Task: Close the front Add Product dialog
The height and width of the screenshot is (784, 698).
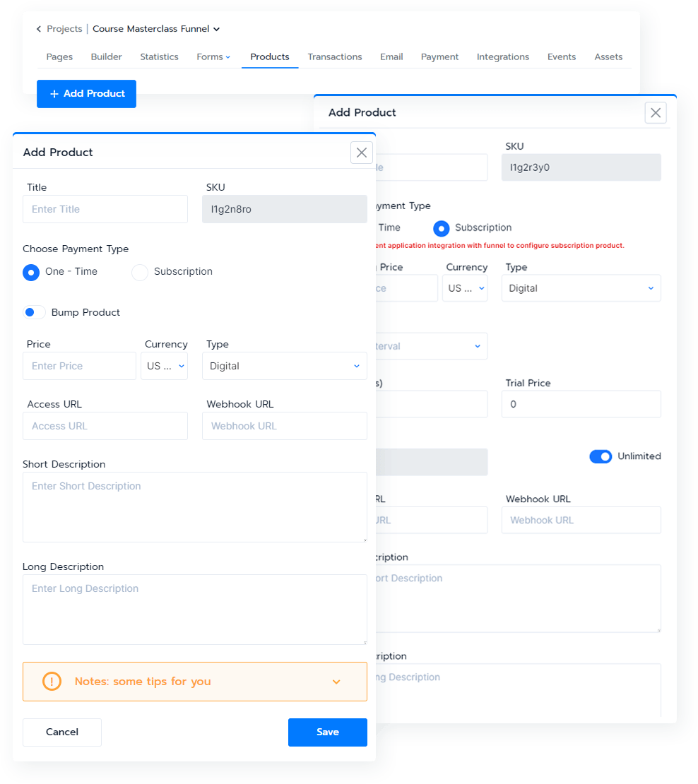Action: 362,153
